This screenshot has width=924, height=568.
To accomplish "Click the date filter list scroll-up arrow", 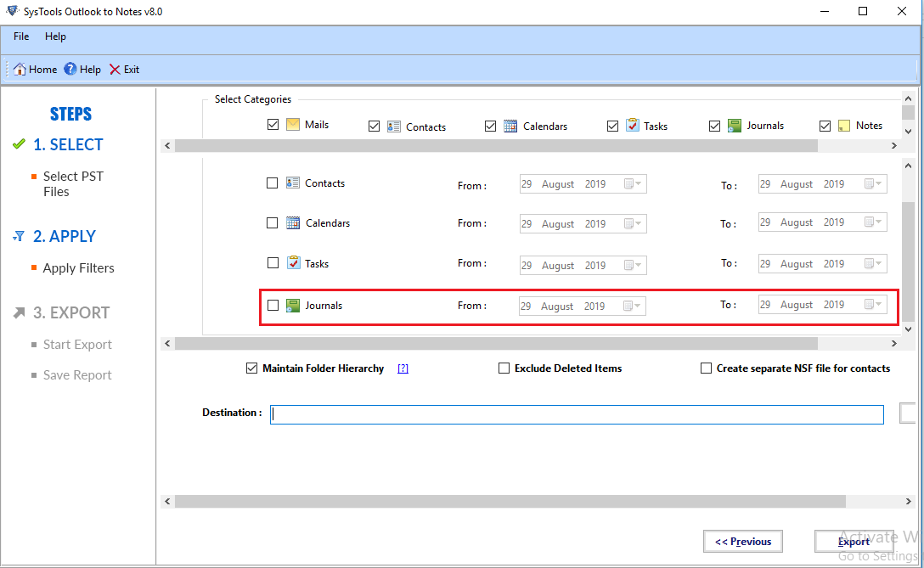I will tap(908, 166).
